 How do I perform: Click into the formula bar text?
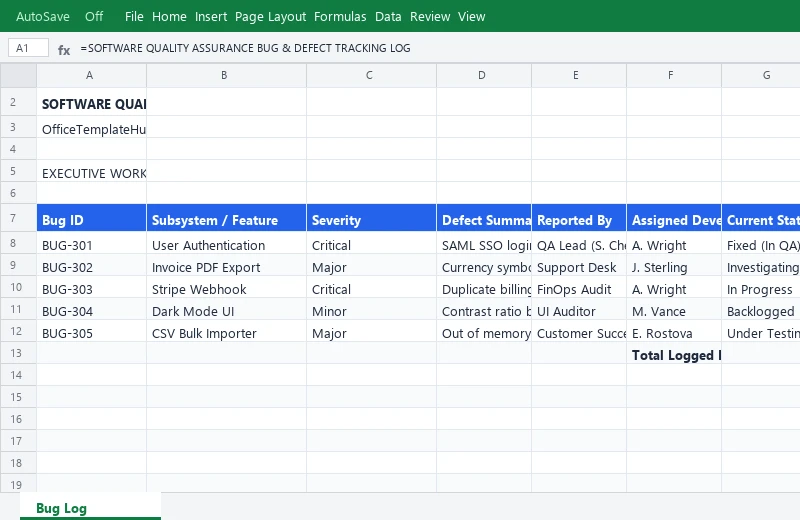[x=245, y=48]
